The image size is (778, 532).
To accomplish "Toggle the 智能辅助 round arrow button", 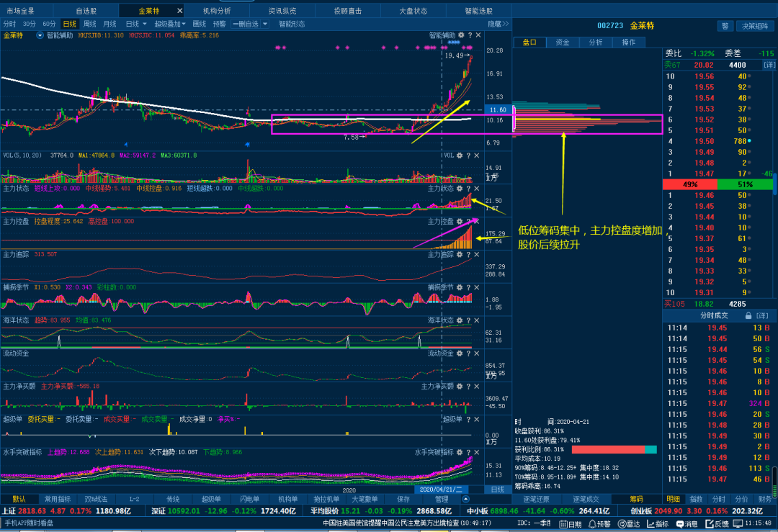I will 40,36.
